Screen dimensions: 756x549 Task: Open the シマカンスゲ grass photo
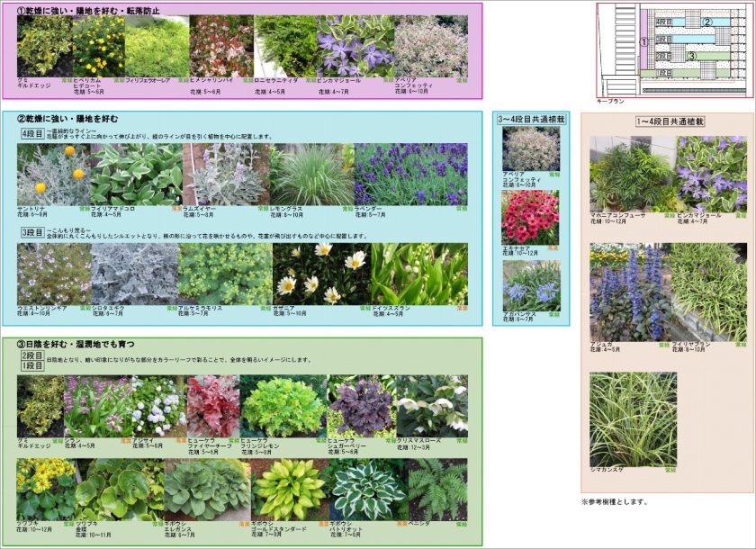[x=633, y=419]
